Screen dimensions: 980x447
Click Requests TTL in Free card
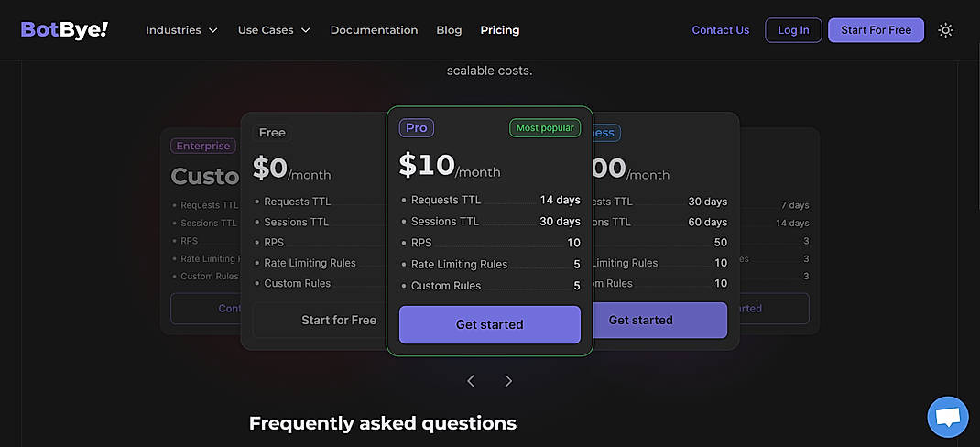click(x=297, y=202)
